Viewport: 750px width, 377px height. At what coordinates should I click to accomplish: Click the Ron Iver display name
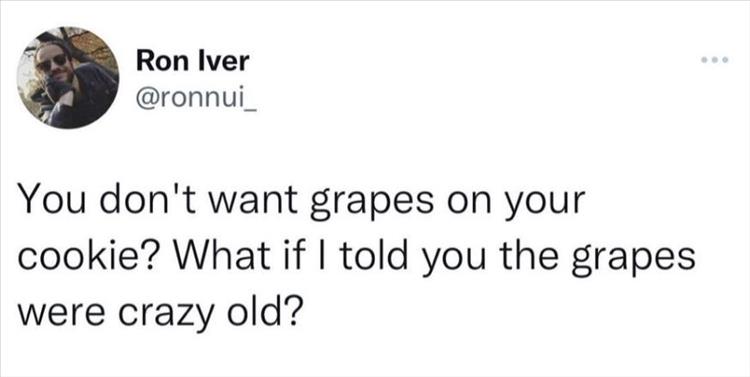coord(192,61)
